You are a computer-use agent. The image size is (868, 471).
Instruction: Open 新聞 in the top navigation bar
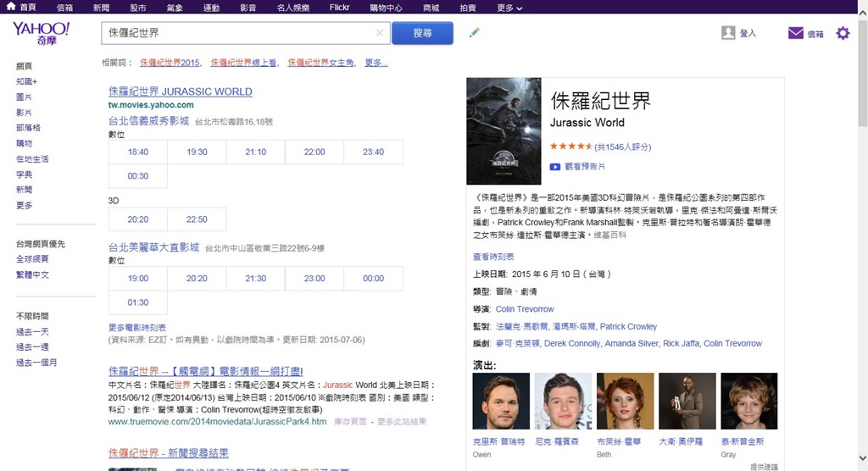(101, 7)
